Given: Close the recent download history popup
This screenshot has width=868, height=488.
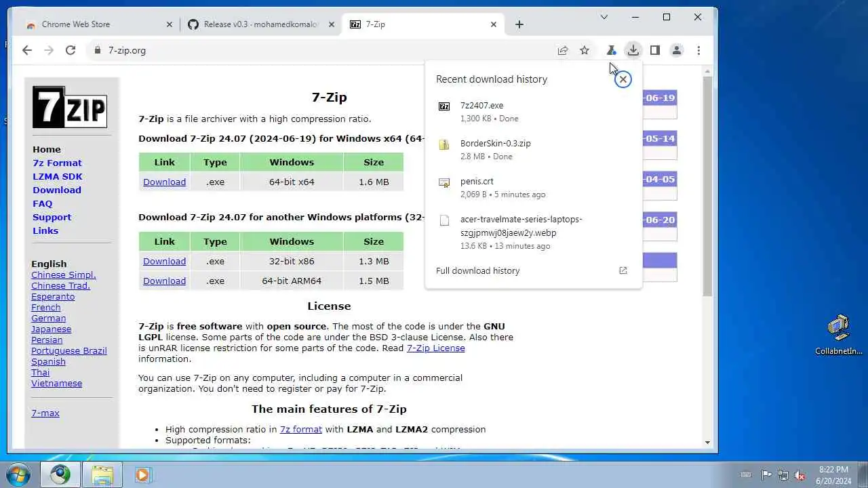Looking at the screenshot, I should [623, 79].
